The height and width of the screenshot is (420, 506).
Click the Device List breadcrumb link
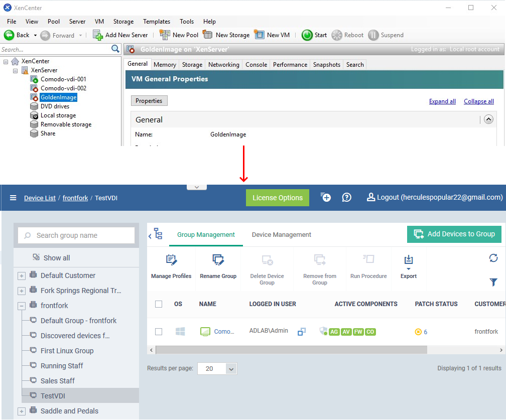(40, 198)
